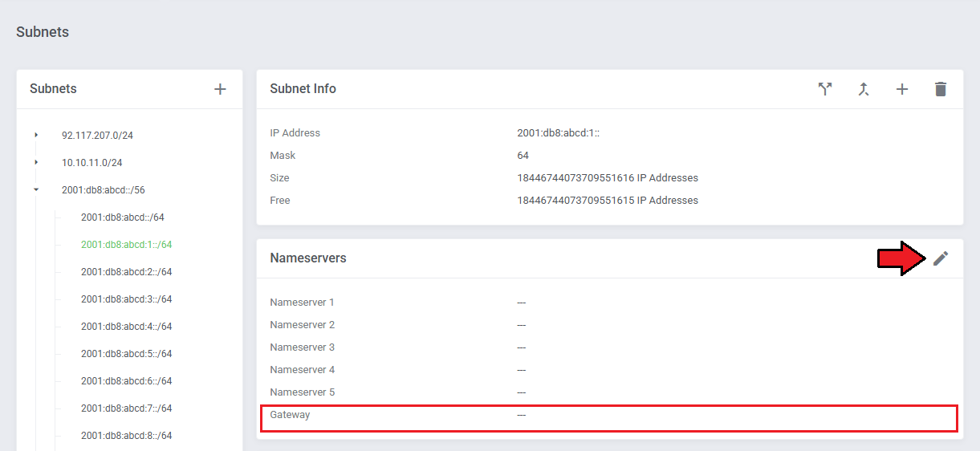Select child subnet 2001:db8:abcd::/64
This screenshot has height=451, width=980.
click(122, 217)
